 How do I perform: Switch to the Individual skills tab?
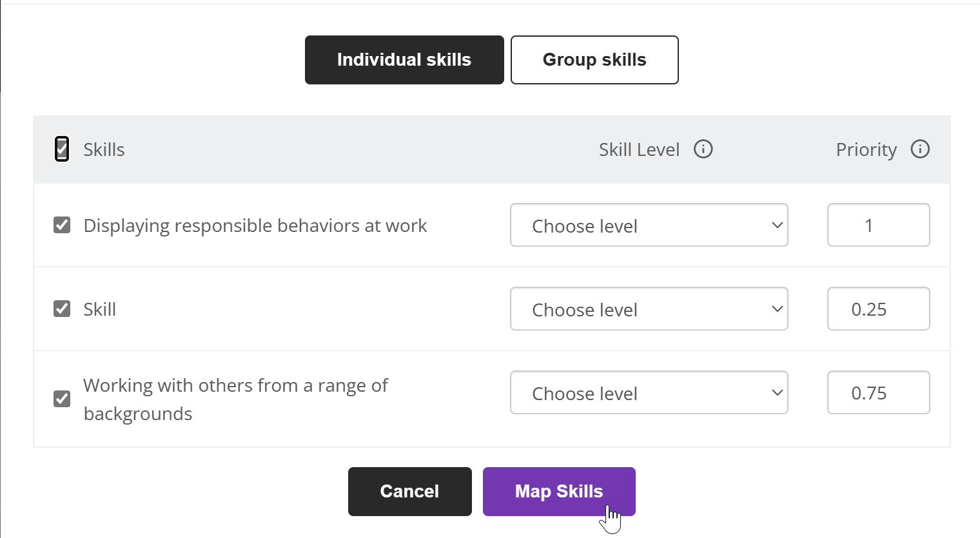404,60
